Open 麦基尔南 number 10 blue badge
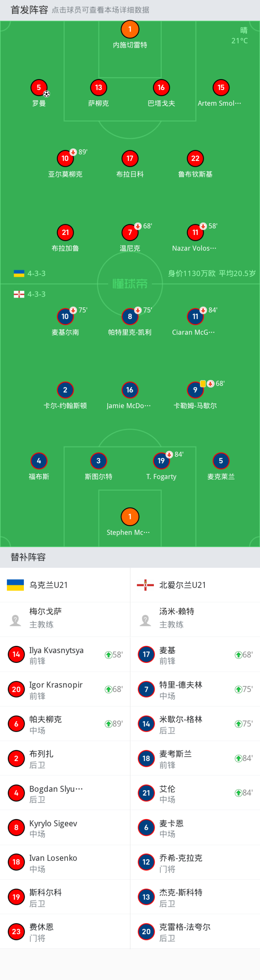The width and height of the screenshot is (260, 980). 65,316
